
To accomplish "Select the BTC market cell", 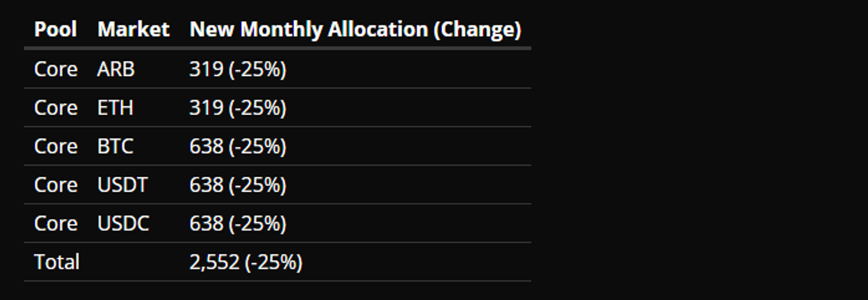I will click(115, 147).
